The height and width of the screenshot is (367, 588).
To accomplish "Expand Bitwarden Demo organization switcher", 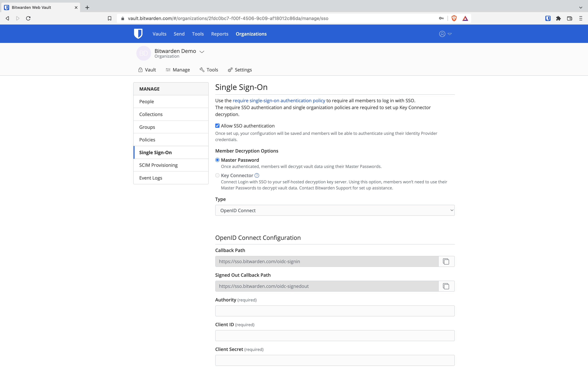I will coord(202,51).
